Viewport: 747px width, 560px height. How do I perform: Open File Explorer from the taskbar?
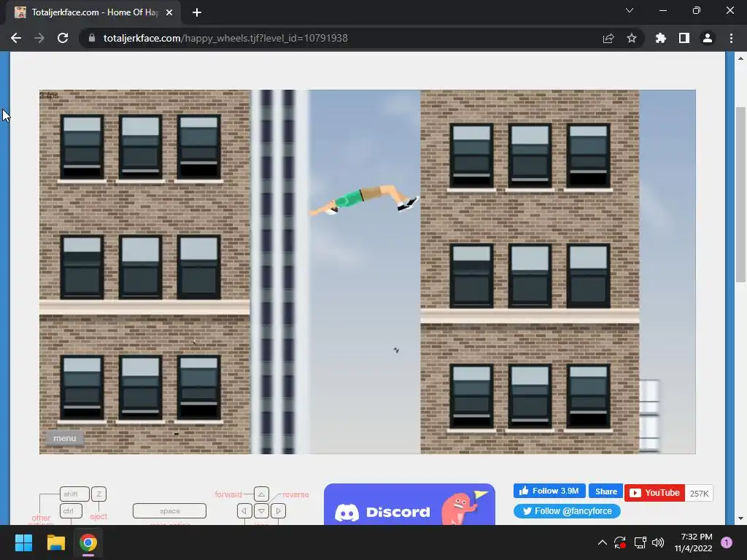point(55,542)
